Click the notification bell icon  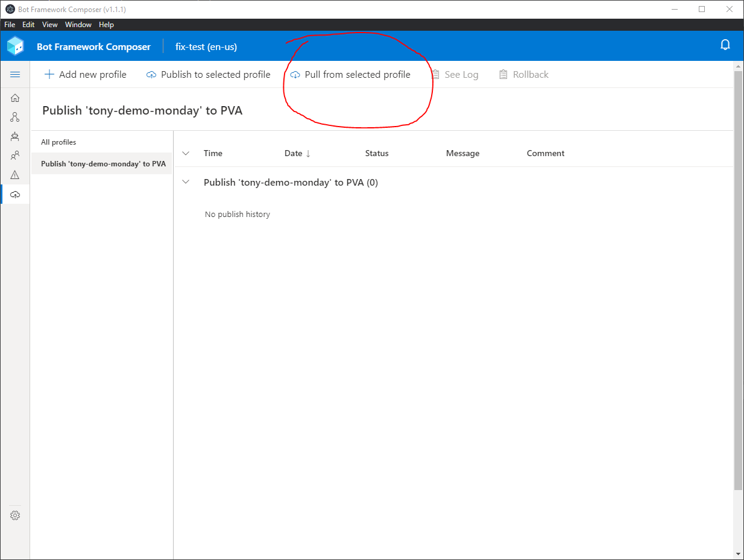[725, 45]
